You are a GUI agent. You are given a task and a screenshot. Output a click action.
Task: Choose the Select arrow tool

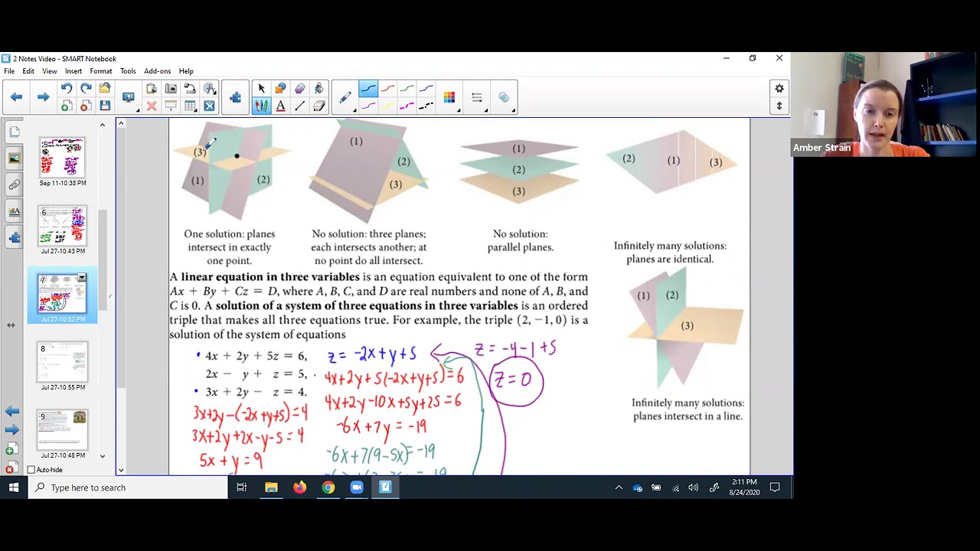[x=261, y=89]
